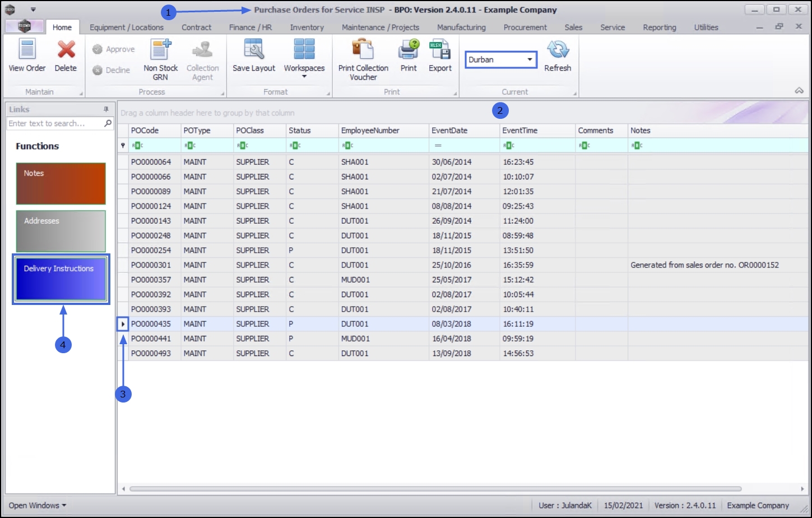Pin the Links panel

tap(106, 109)
